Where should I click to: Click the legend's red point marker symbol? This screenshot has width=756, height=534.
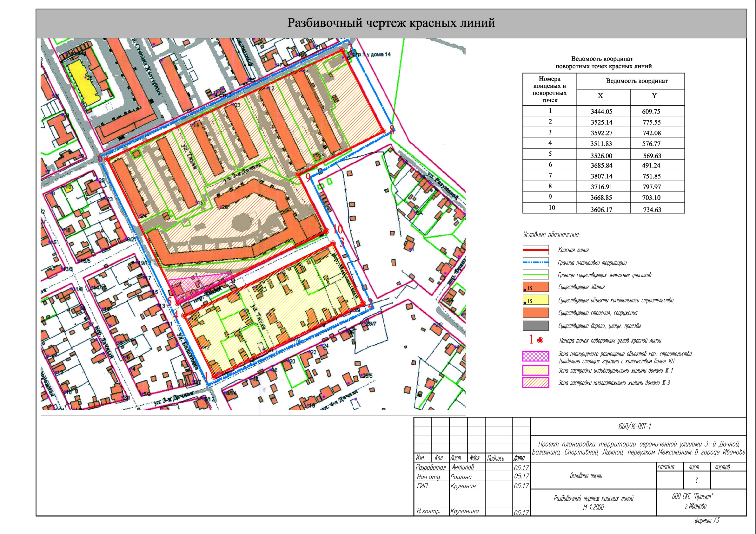540,340
